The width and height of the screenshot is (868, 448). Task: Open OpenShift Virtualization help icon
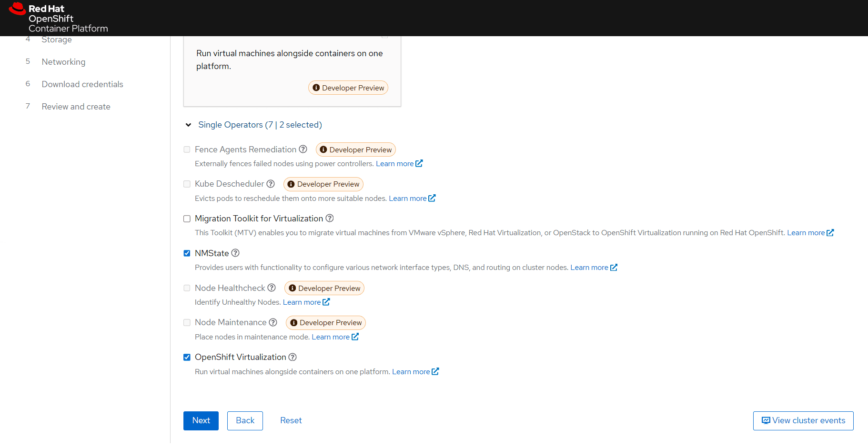tap(293, 357)
